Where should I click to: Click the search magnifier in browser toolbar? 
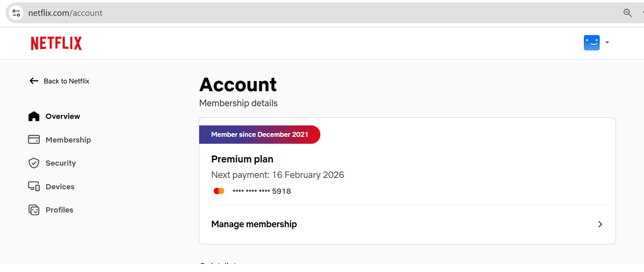(627, 13)
